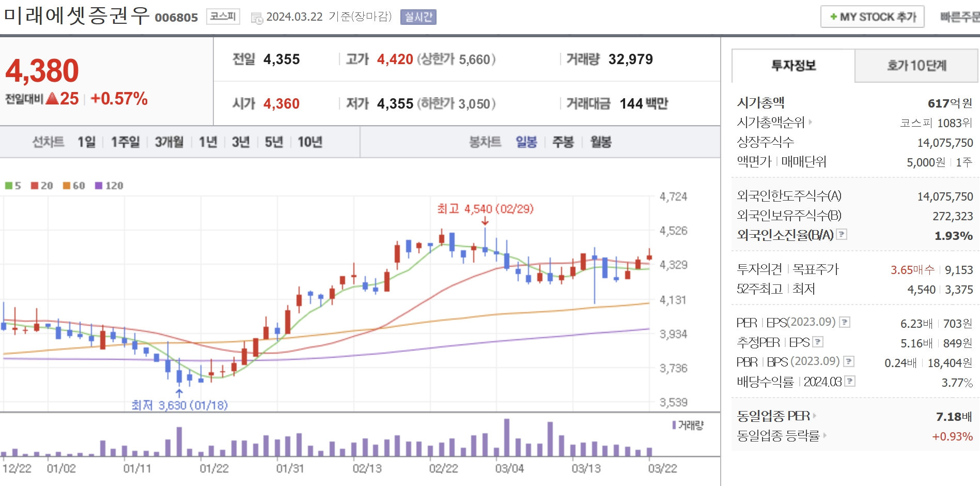Open help icon next to PER EPS(2023.09)
The width and height of the screenshot is (980, 486).
pos(845,322)
